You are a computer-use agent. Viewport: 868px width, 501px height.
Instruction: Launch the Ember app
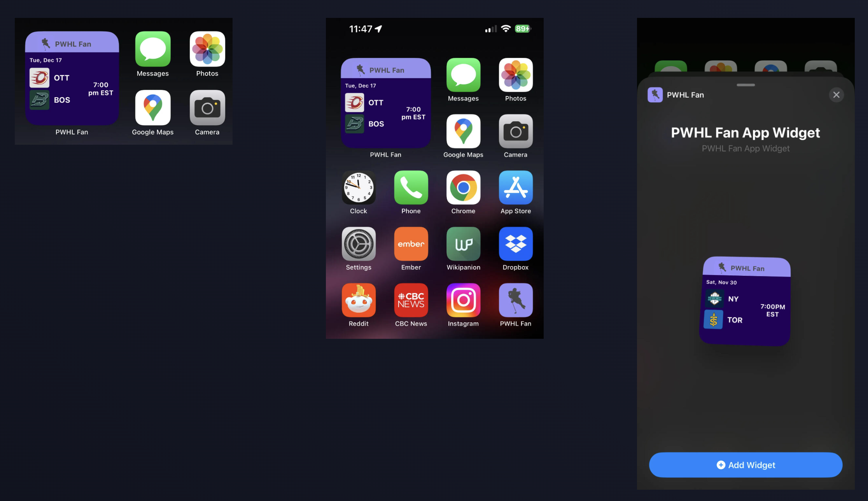click(x=411, y=244)
